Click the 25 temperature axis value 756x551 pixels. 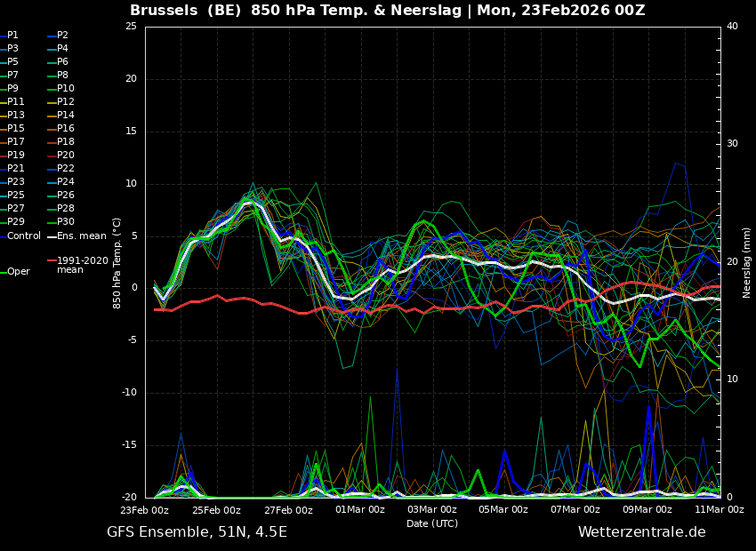coord(131,27)
